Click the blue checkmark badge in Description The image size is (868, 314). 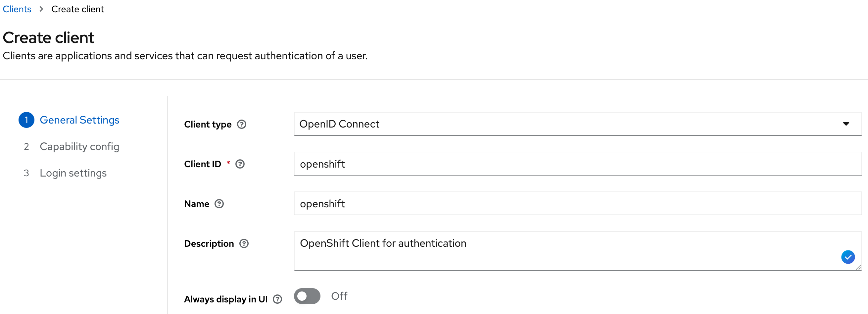848,257
